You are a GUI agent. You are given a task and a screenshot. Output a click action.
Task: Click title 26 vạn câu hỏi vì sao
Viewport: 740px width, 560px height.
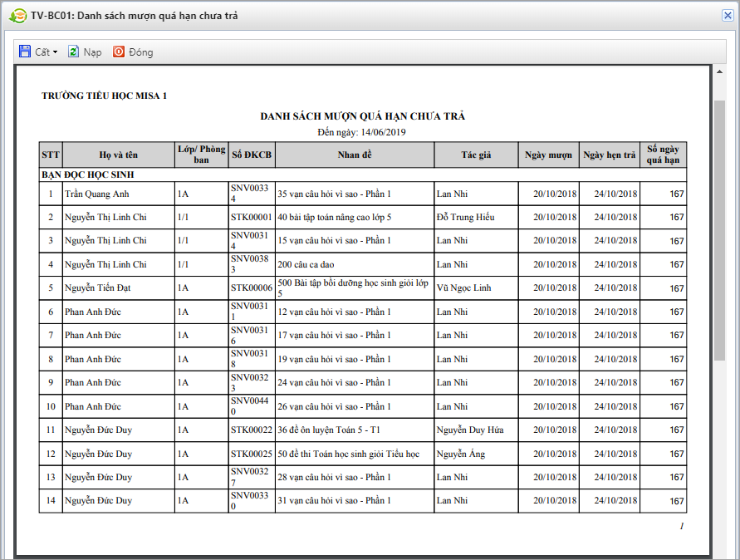point(334,406)
